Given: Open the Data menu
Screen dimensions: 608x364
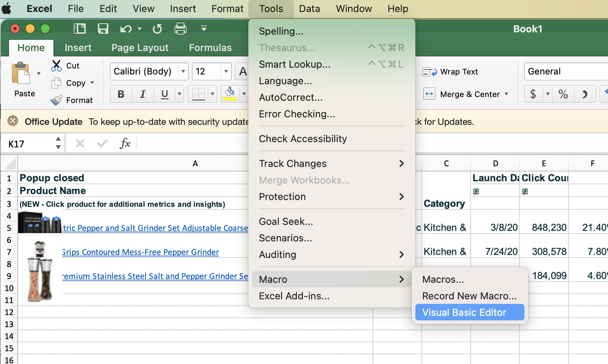Looking at the screenshot, I should tap(309, 9).
